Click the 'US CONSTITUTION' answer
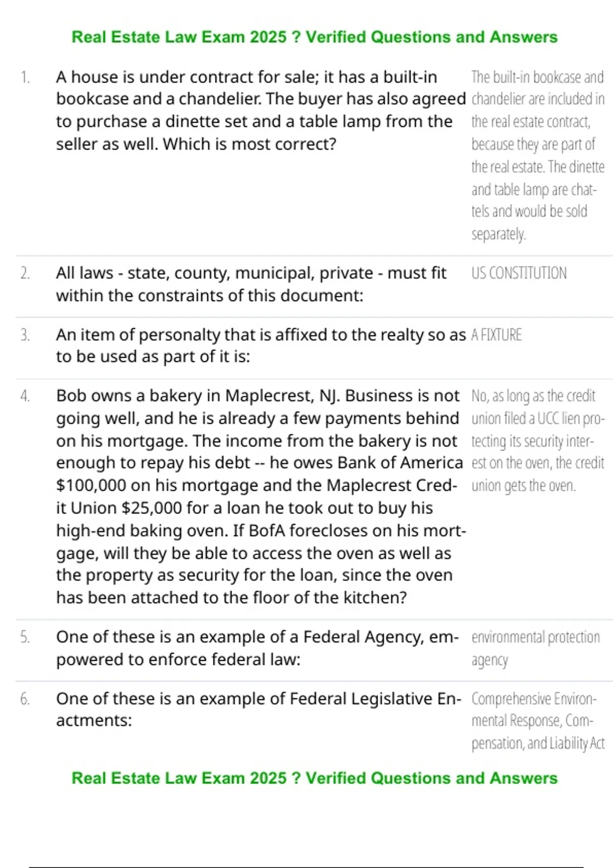Image resolution: width=613 pixels, height=868 pixels. (x=519, y=273)
